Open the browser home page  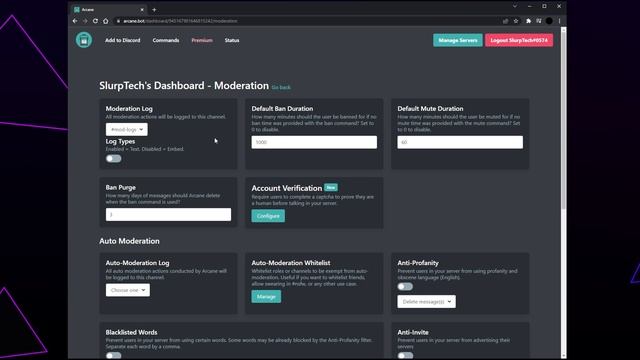pyautogui.click(x=105, y=21)
